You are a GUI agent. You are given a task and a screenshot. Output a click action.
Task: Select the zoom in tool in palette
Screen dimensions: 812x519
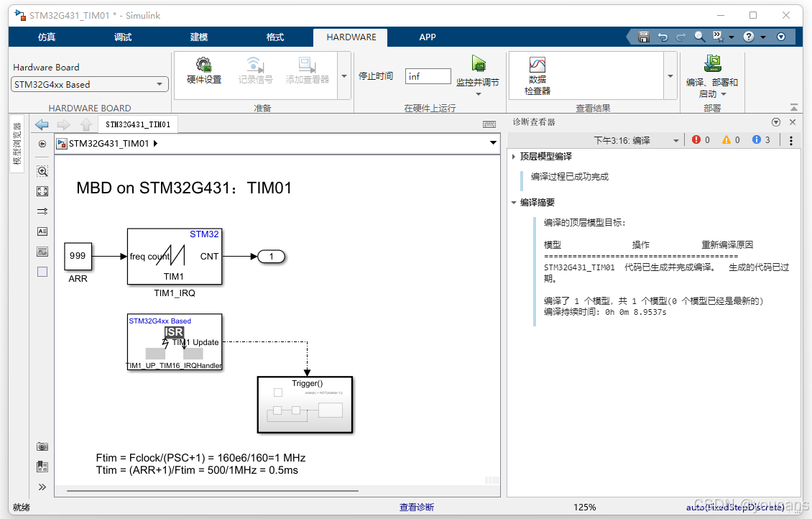point(42,171)
